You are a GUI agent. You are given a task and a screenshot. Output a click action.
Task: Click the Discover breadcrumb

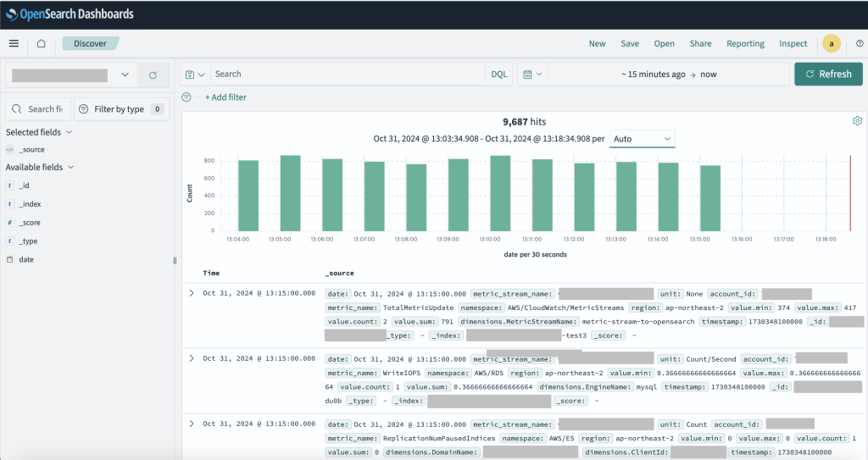tap(90, 44)
